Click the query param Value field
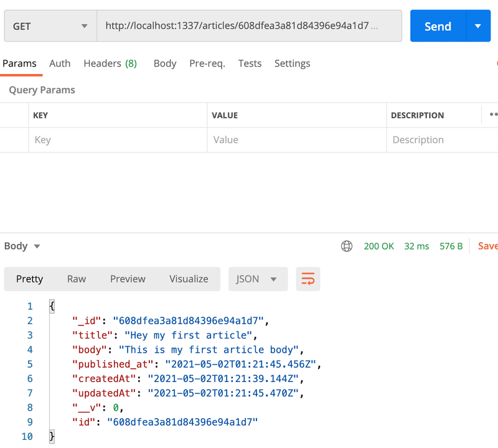The height and width of the screenshot is (448, 498). (296, 140)
